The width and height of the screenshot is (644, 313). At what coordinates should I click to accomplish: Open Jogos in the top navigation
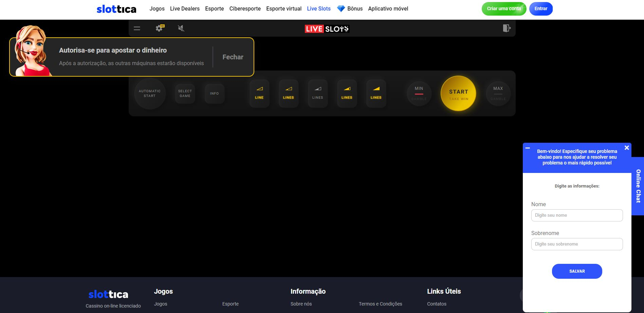(x=157, y=9)
